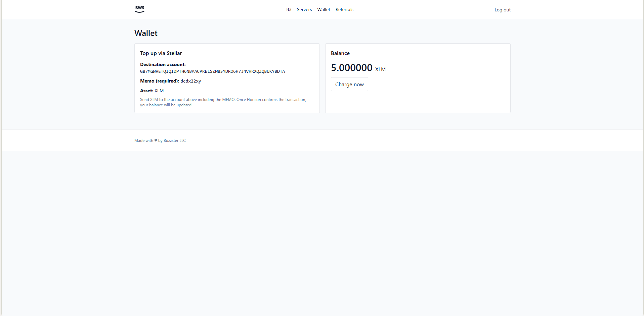The height and width of the screenshot is (316, 644).
Task: Open the B3 navigation item
Action: point(289,9)
